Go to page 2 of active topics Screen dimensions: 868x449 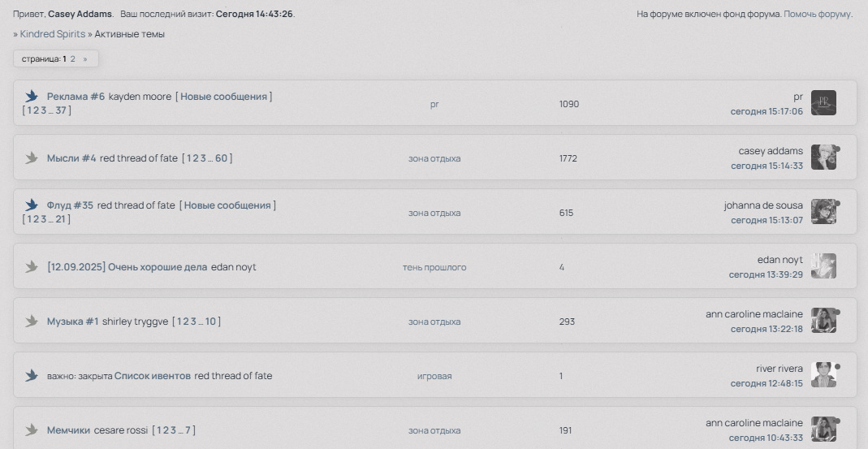(x=73, y=59)
